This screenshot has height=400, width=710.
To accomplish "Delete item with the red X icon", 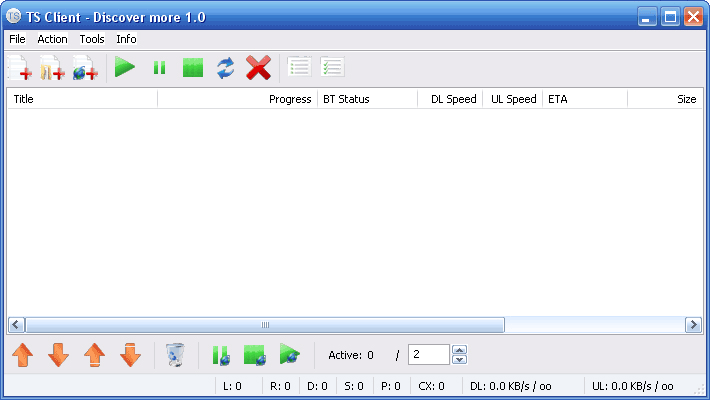I will (x=259, y=68).
